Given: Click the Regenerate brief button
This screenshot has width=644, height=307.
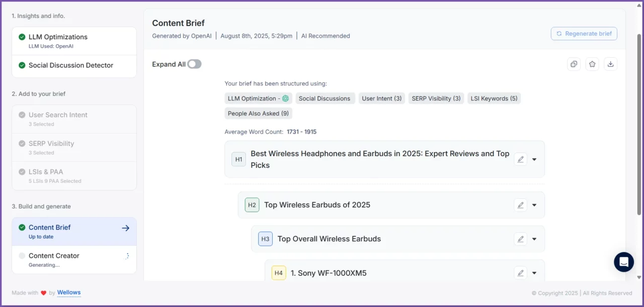Looking at the screenshot, I should click(584, 34).
